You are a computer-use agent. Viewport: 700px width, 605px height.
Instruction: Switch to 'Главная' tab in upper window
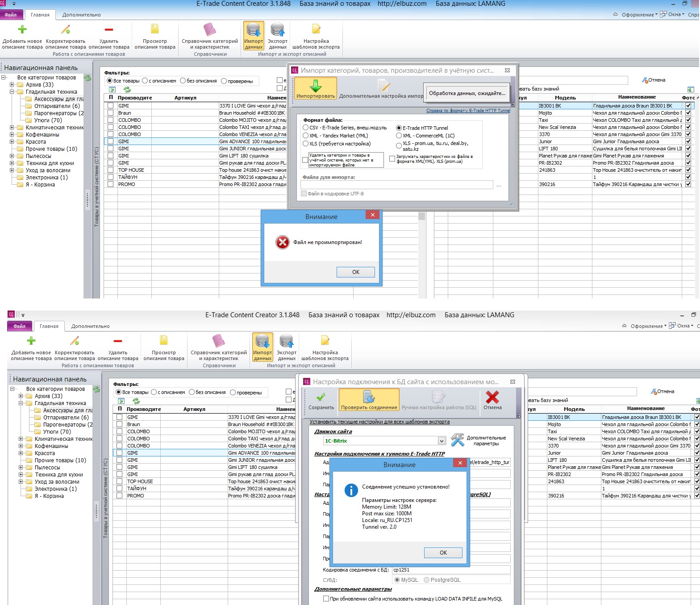pos(40,15)
